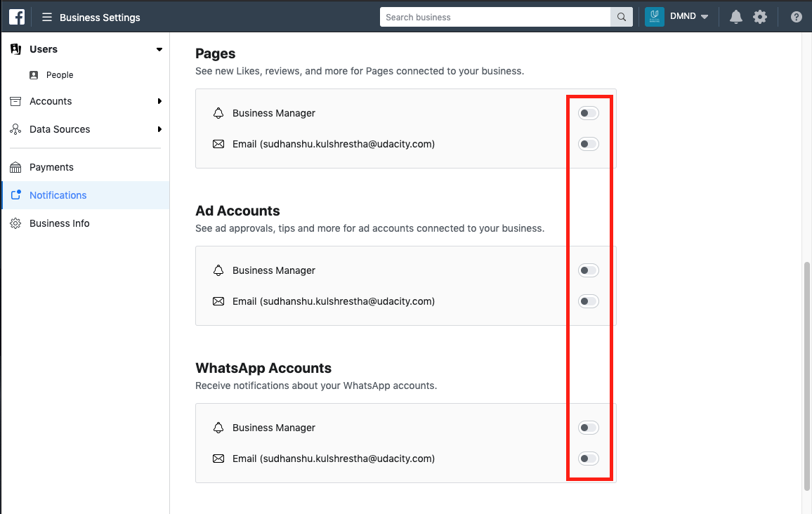Expand the Data Sources section
Image resolution: width=812 pixels, height=514 pixels.
[x=161, y=129]
